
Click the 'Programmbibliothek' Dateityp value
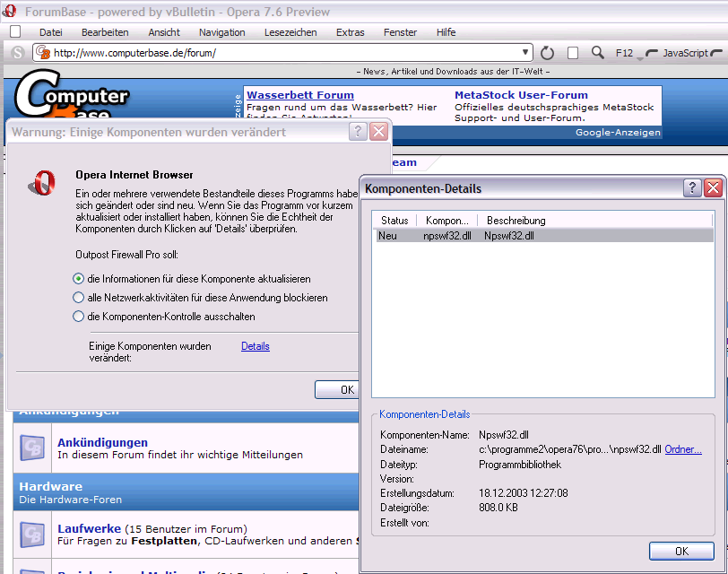[x=520, y=465]
